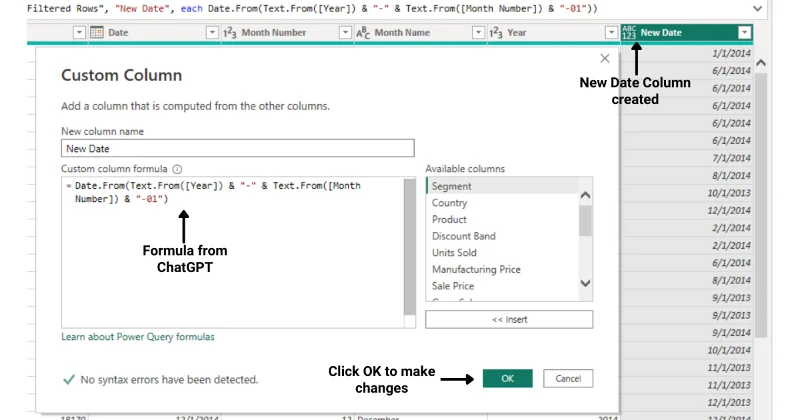Click the Month Name column type icon

point(363,33)
